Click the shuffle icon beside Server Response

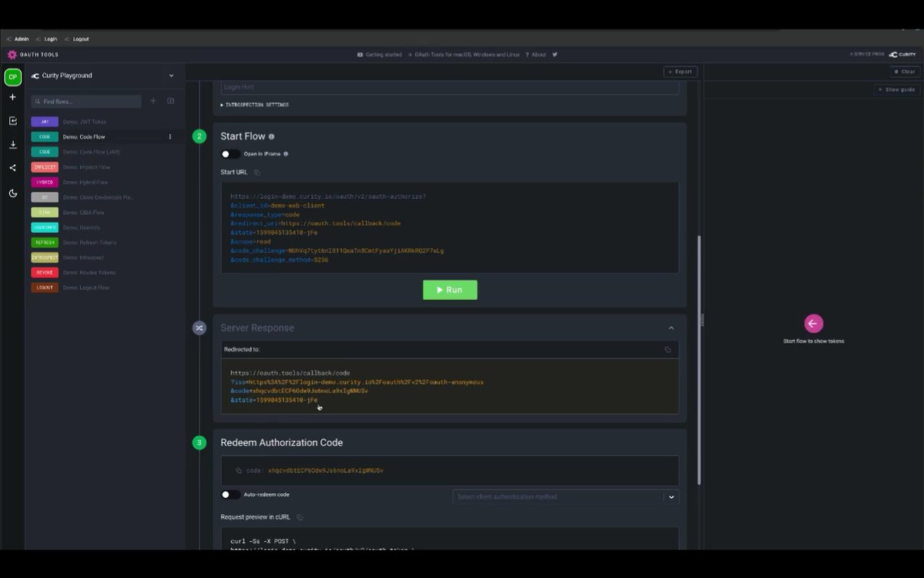pyautogui.click(x=199, y=328)
